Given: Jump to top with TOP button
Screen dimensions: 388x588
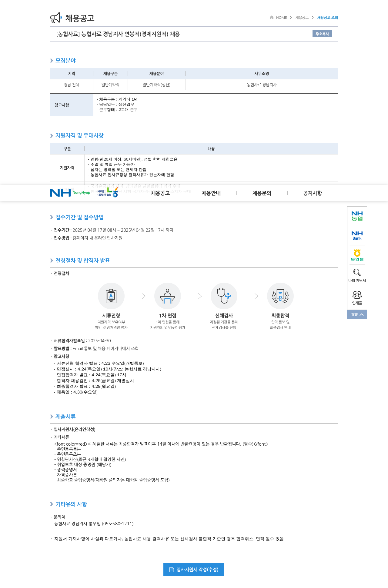Looking at the screenshot, I should click(357, 314).
